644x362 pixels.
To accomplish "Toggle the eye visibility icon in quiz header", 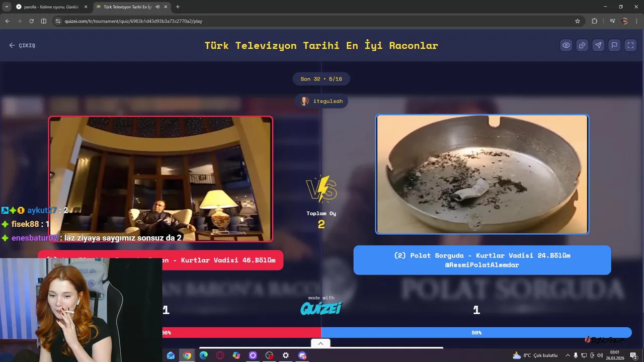I will pos(566,45).
